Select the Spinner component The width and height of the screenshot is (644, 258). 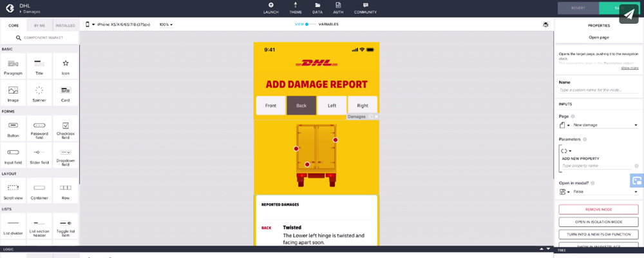tap(39, 93)
